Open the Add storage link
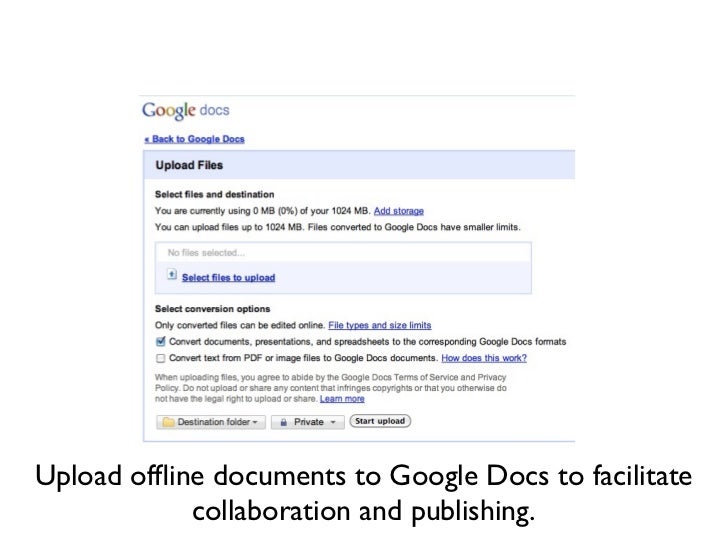The height and width of the screenshot is (546, 728). (398, 211)
